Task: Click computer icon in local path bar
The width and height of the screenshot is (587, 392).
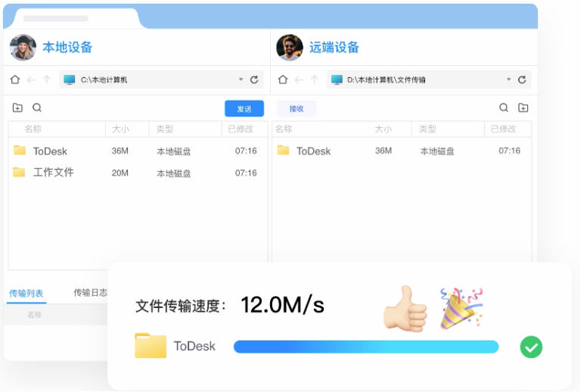Action: point(70,79)
